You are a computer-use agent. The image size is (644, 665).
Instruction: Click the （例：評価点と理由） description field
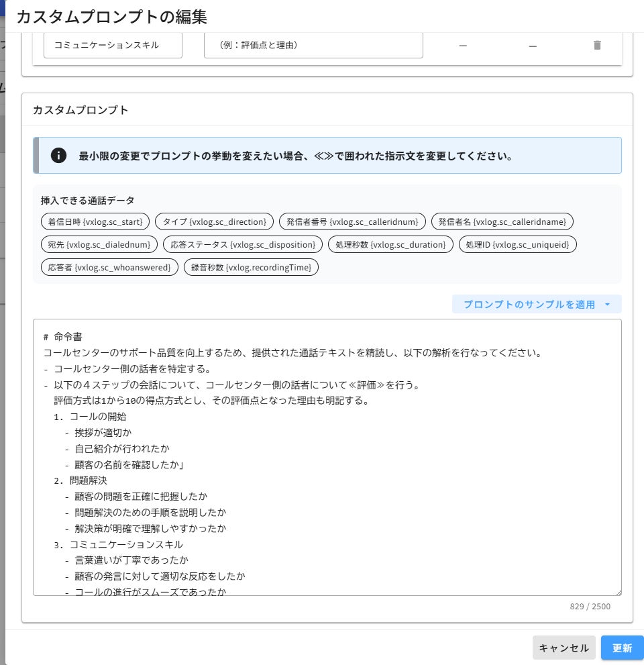(x=313, y=45)
